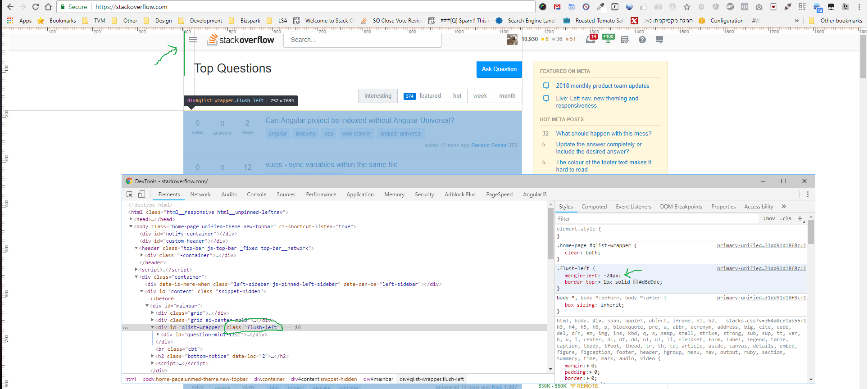
Task: Click the browser back arrow
Action: [10, 7]
